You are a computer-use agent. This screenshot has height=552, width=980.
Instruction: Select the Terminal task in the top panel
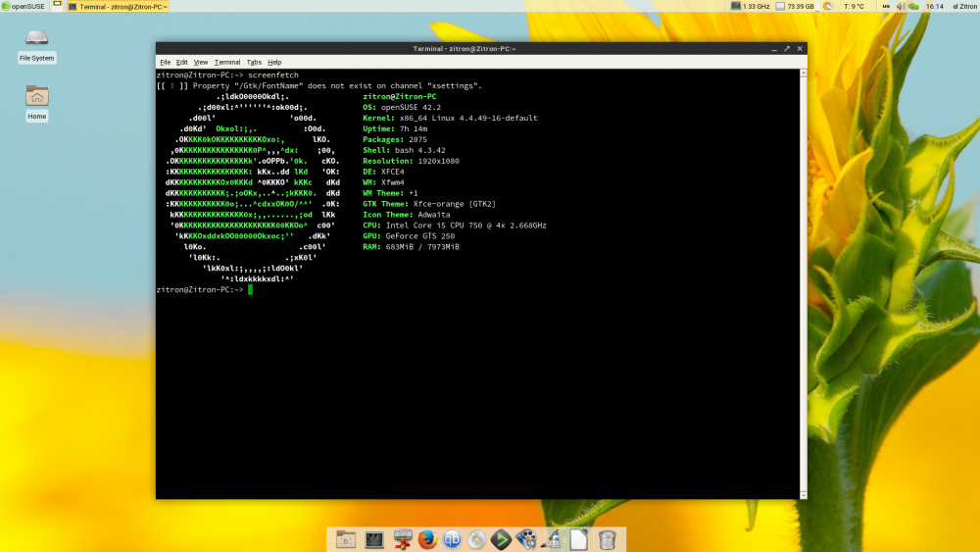118,6
